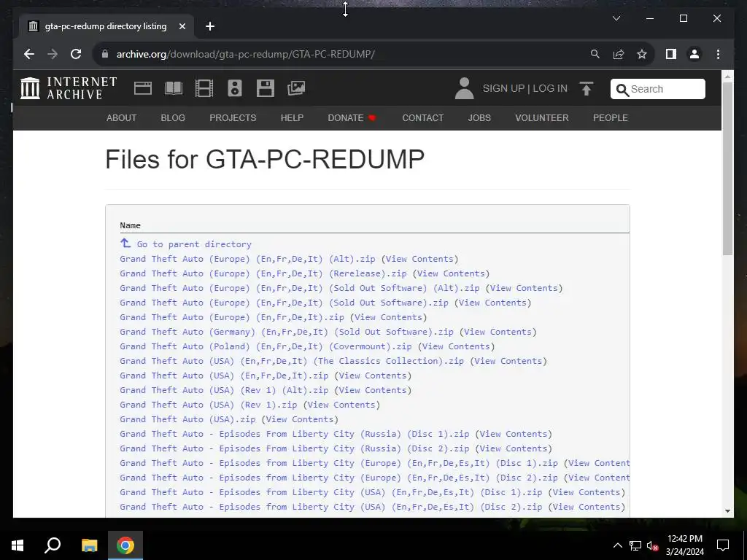The width and height of the screenshot is (747, 560).
Task: Reload the page
Action: click(x=76, y=54)
